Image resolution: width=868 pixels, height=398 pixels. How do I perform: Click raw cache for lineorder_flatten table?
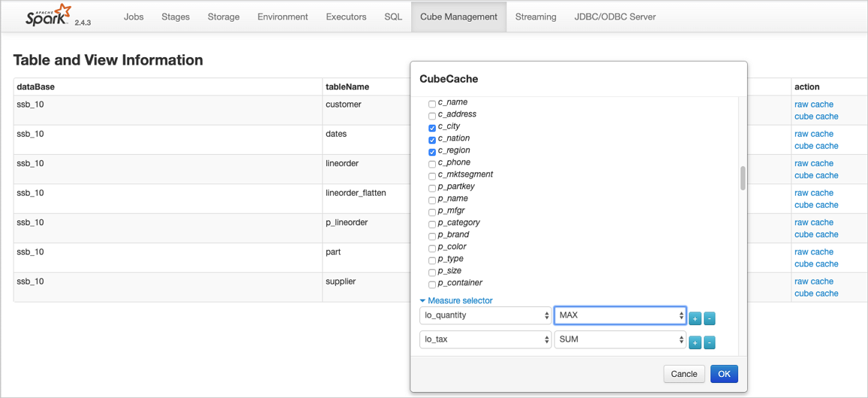point(814,193)
